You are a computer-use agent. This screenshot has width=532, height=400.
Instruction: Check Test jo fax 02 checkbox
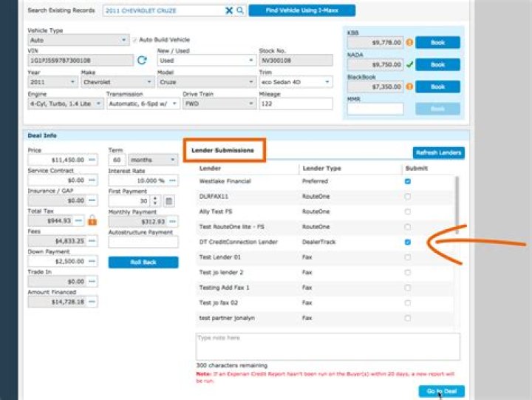tap(408, 303)
